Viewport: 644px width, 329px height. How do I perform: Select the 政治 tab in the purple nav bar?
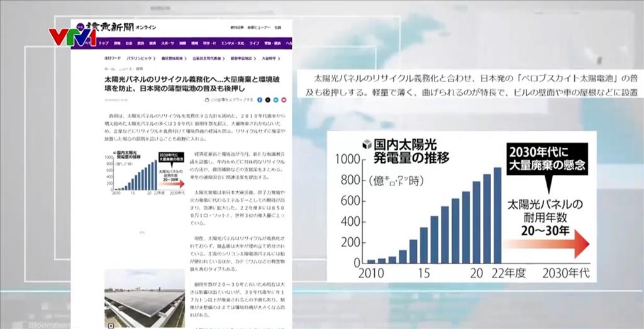coord(140,43)
